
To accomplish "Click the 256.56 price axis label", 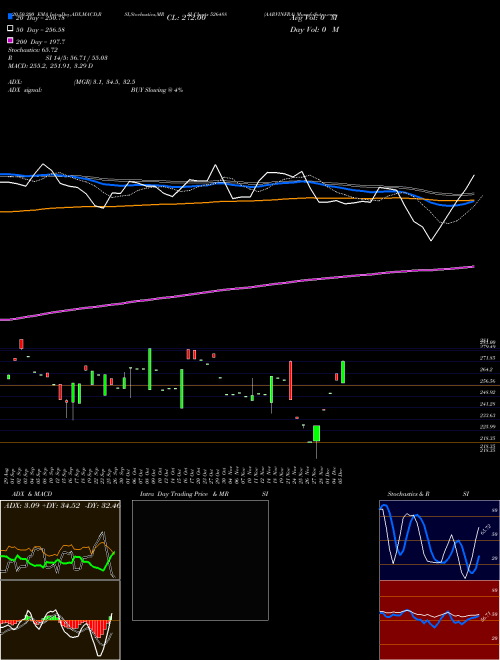I will click(487, 381).
